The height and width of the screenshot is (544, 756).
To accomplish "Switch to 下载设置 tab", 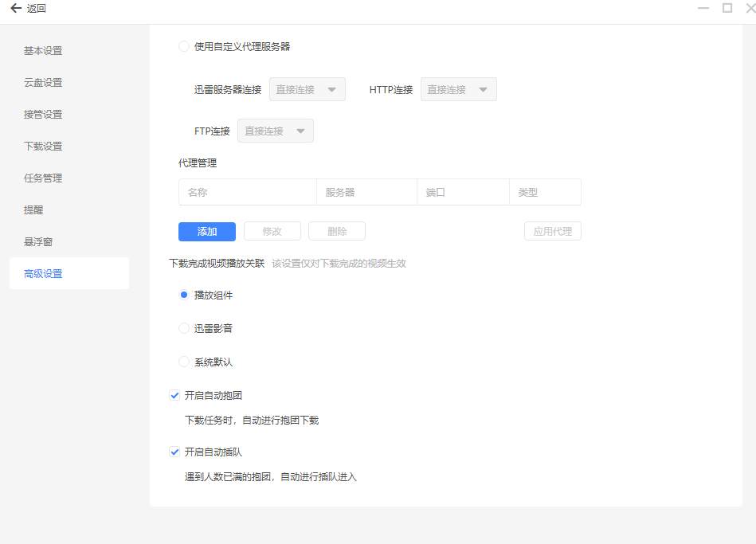I will pyautogui.click(x=43, y=146).
